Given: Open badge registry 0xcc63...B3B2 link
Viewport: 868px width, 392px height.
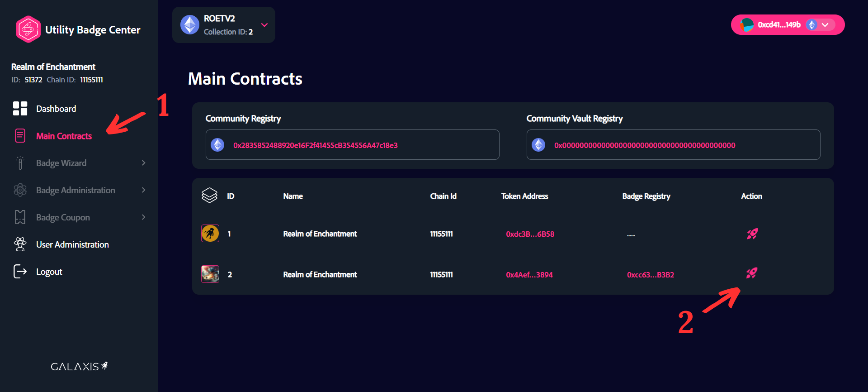Looking at the screenshot, I should click(x=650, y=275).
